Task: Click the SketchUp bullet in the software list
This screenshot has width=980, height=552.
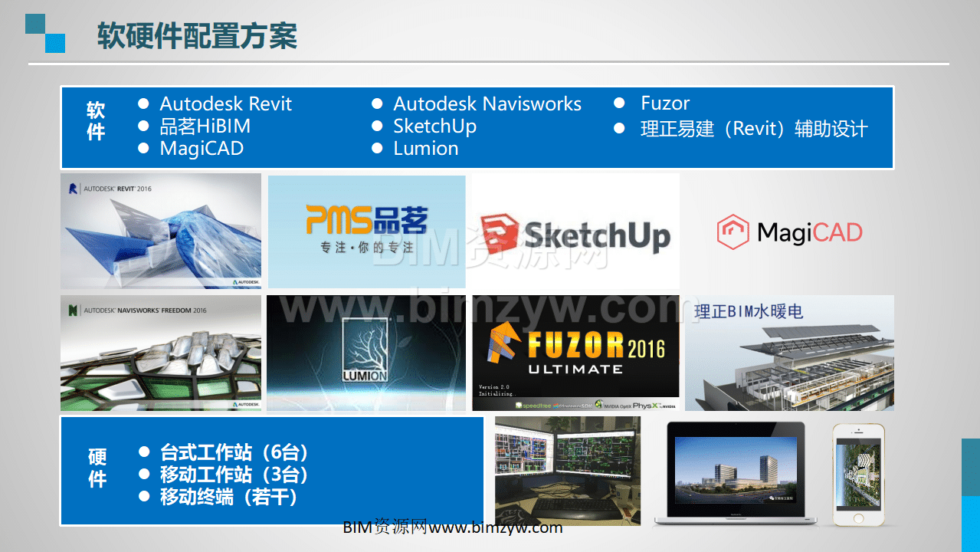Action: (434, 126)
